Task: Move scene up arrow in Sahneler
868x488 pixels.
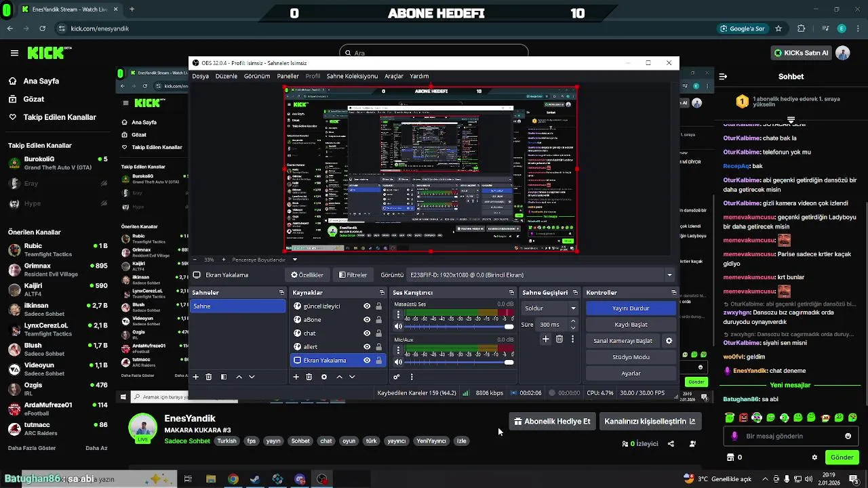Action: [239, 377]
